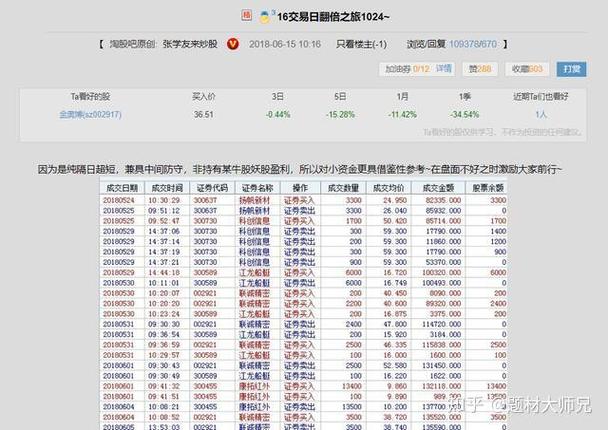This screenshot has height=430, width=608.
Task: Toggle 只看楼主 filter
Action: 360,44
